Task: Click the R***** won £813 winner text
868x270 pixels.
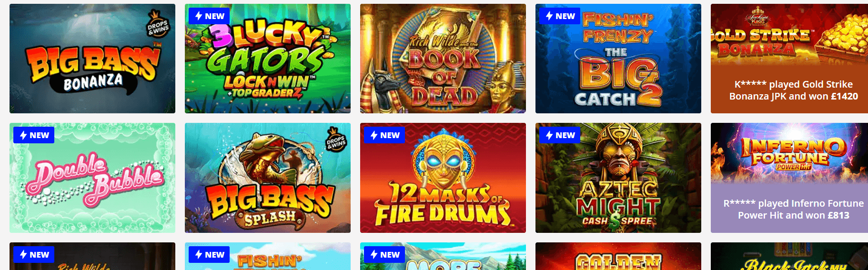Action: [x=793, y=209]
